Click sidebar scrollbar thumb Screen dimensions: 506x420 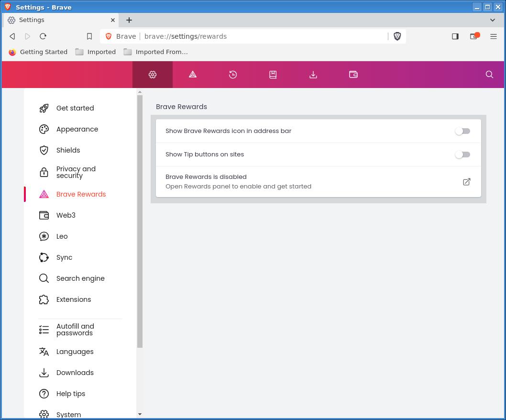(x=140, y=221)
